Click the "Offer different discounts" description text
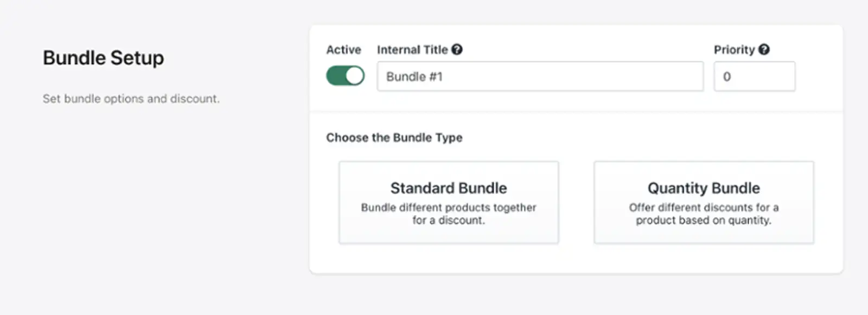 [x=704, y=207]
